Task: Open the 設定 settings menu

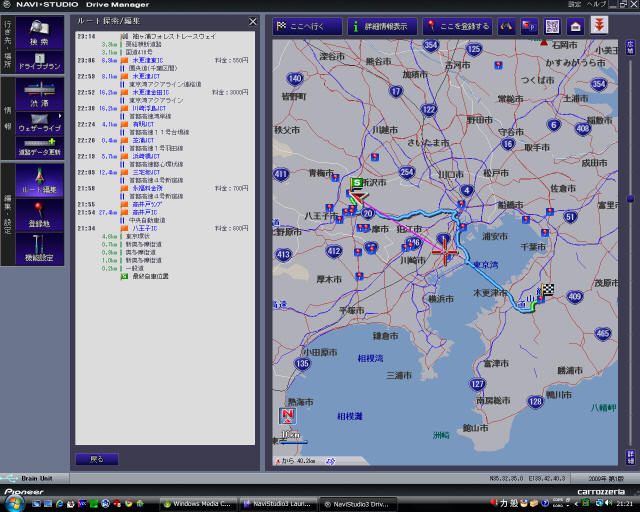Action: tap(573, 5)
